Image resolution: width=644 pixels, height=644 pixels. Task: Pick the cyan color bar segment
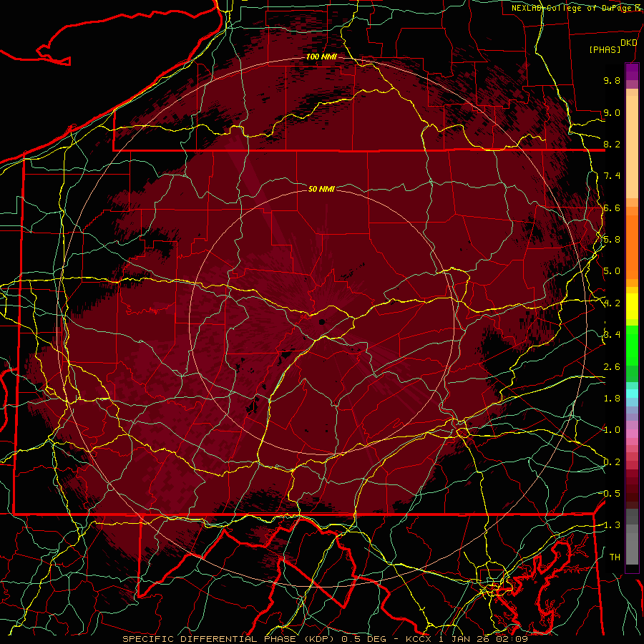(x=632, y=394)
